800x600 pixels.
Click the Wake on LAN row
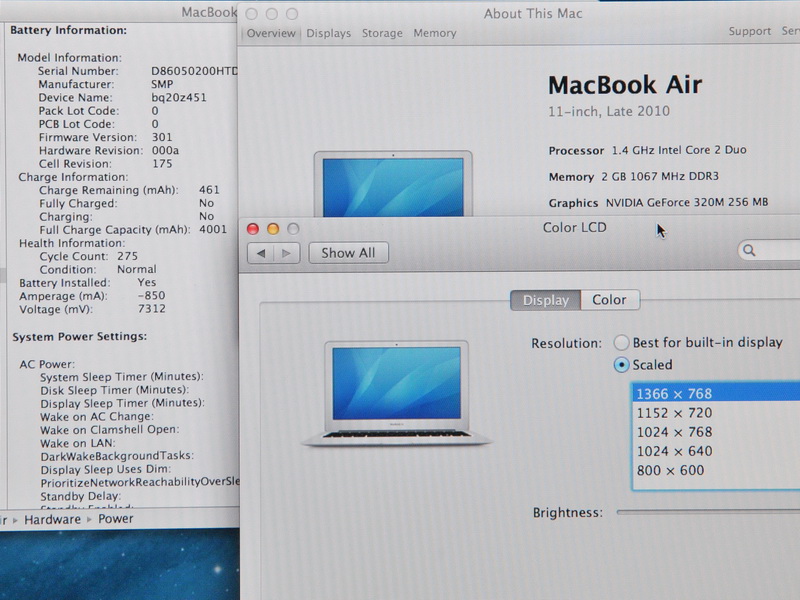click(78, 443)
